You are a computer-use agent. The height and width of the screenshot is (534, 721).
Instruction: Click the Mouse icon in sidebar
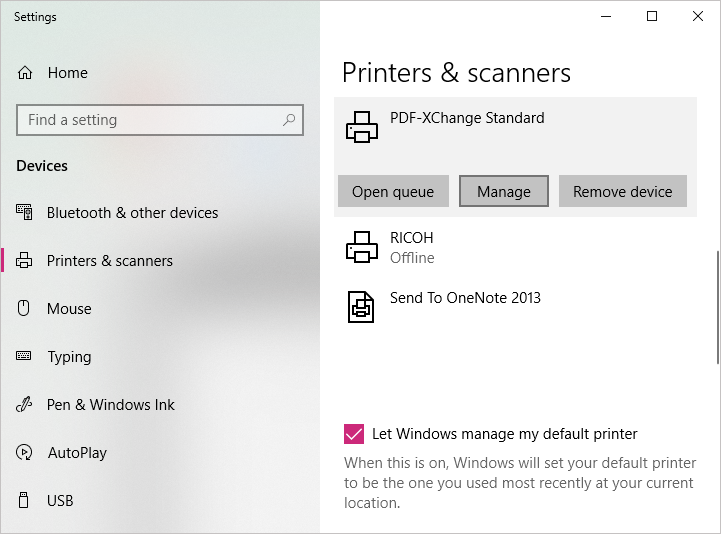click(x=23, y=308)
